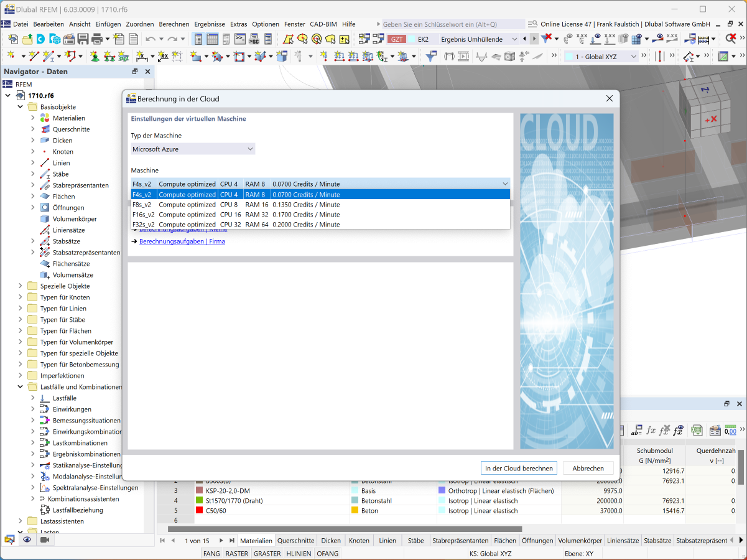Toggle HLINIEN in status bar

coord(299,553)
